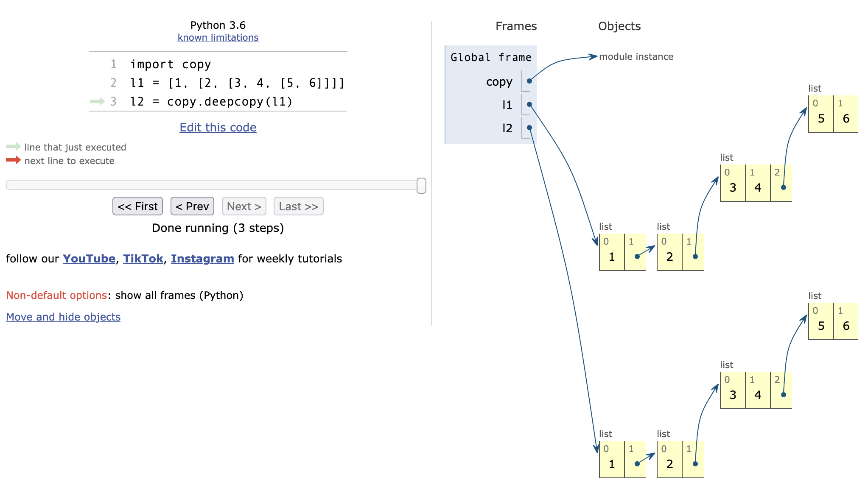Image resolution: width=868 pixels, height=502 pixels.
Task: Click value 5 in the top list object
Action: pos(821,119)
